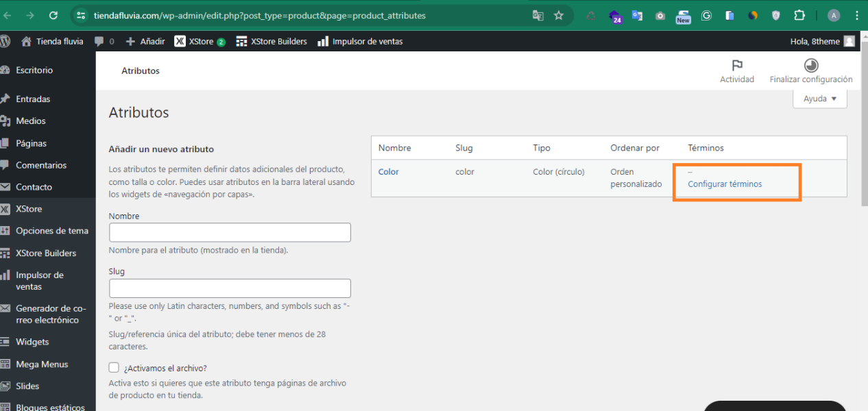Open the orange and dark circle extension
This screenshot has height=411, width=868.
(753, 15)
